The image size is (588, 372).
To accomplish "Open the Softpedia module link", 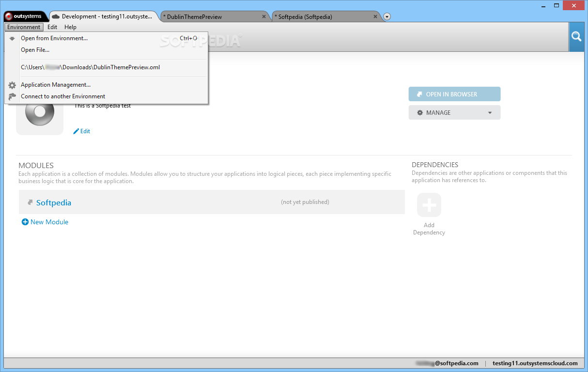I will click(54, 202).
